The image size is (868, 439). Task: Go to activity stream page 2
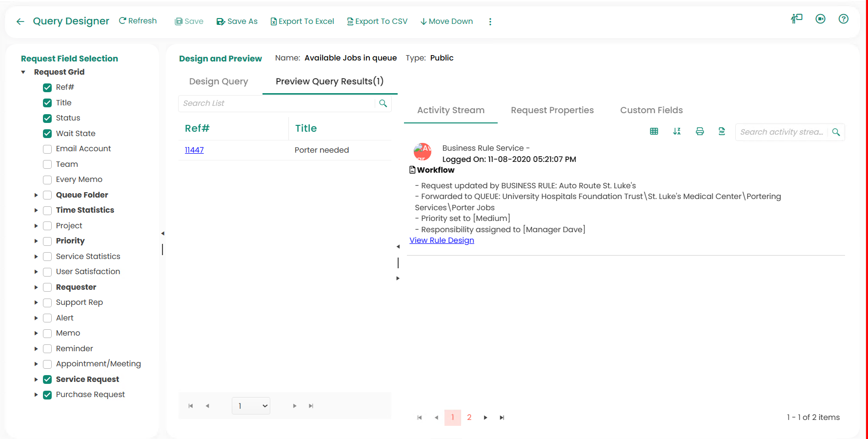pos(469,418)
